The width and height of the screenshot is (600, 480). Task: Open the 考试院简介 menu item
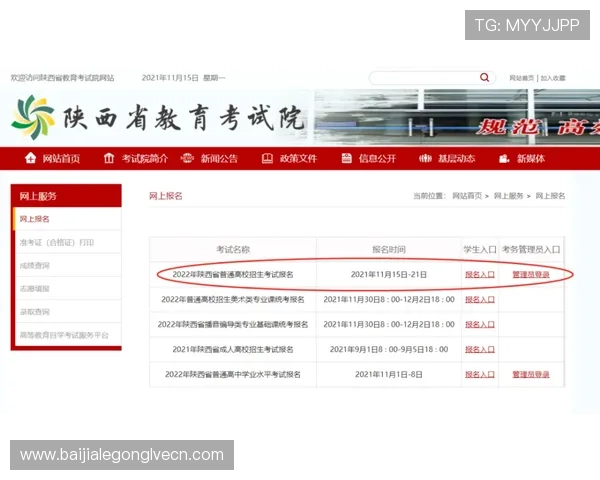click(x=145, y=158)
